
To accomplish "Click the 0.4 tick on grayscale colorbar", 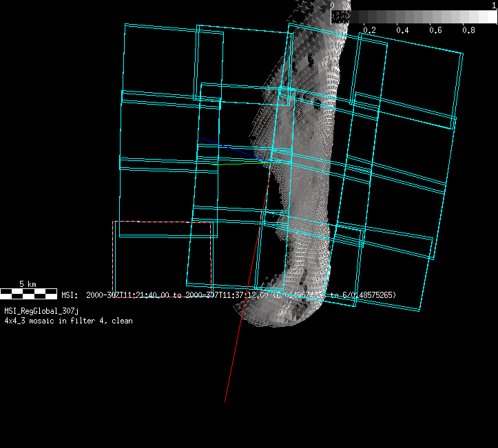I will (x=402, y=30).
